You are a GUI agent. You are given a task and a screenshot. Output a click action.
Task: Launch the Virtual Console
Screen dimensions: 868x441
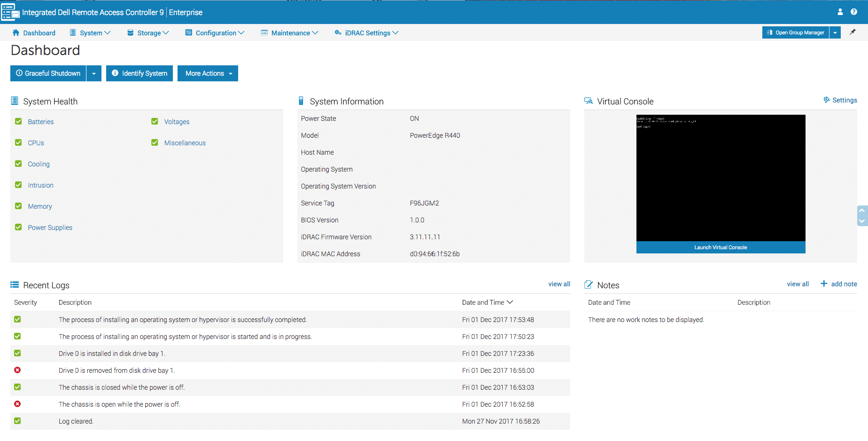tap(721, 247)
